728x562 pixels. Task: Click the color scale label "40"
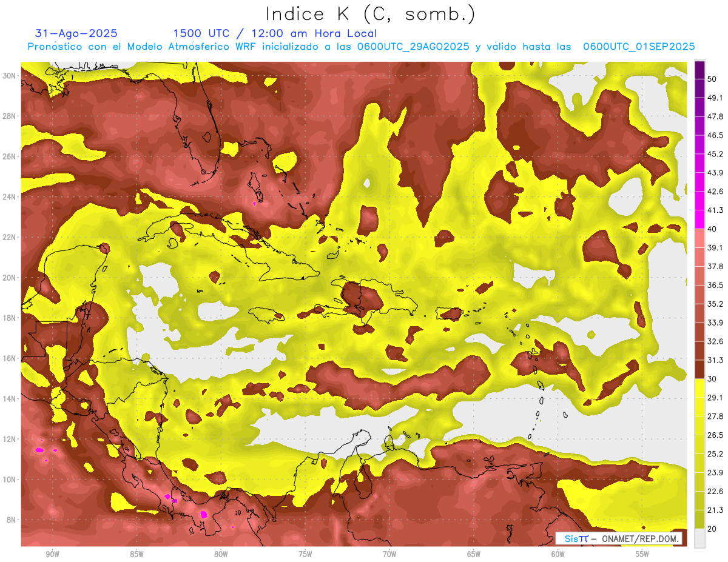(713, 229)
